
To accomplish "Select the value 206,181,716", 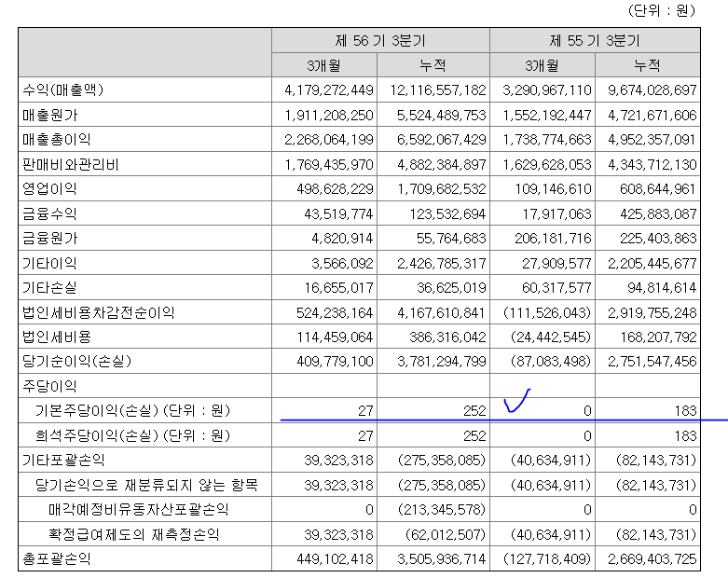I will coord(553,239).
